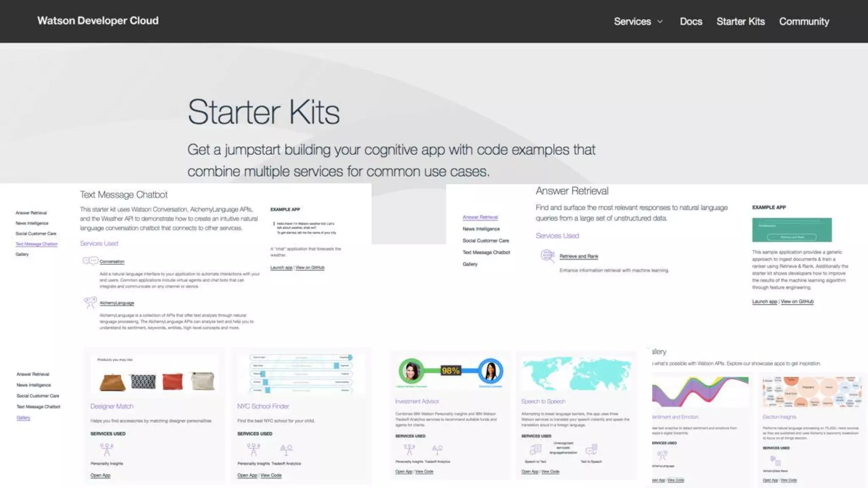This screenshot has width=868, height=488.
Task: Open Community in the top navigation bar
Action: [x=804, y=22]
